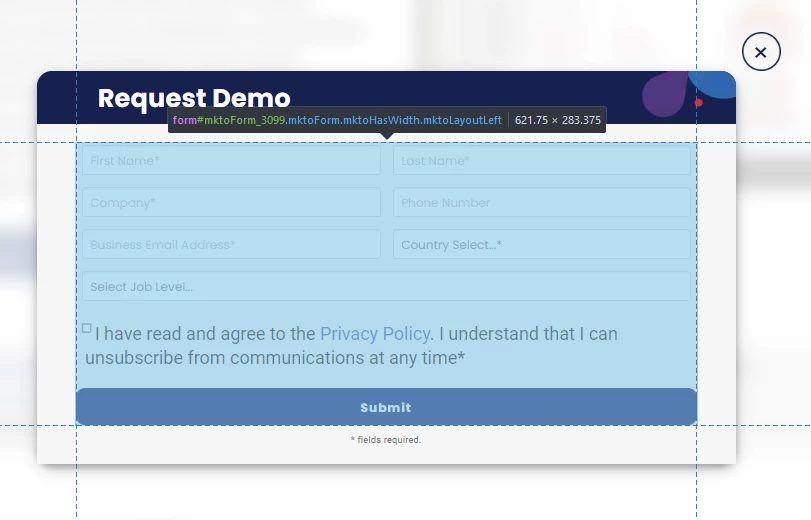The height and width of the screenshot is (520, 811).
Task: Open the Select Job Level dropdown
Action: [x=386, y=286]
